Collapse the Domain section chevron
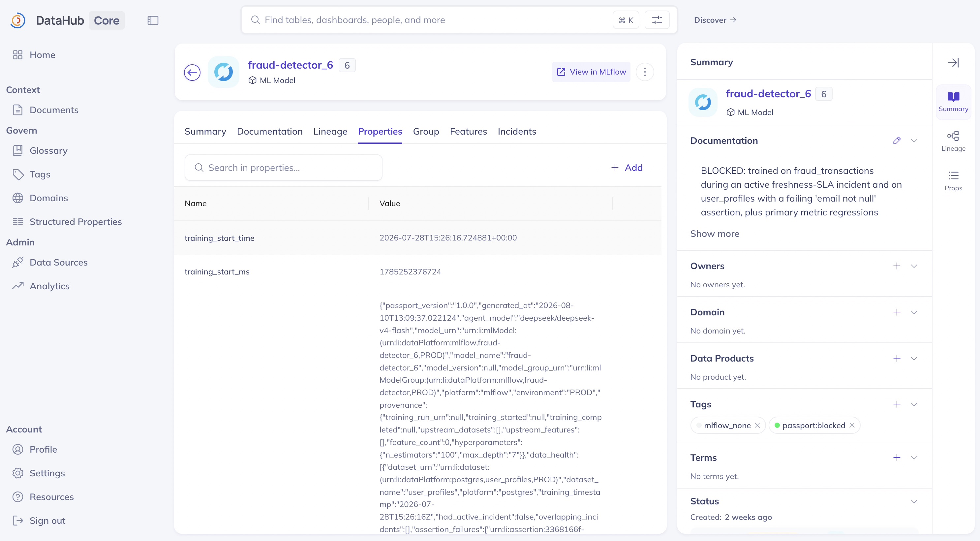Screen dimensions: 980x541 (x=914, y=312)
